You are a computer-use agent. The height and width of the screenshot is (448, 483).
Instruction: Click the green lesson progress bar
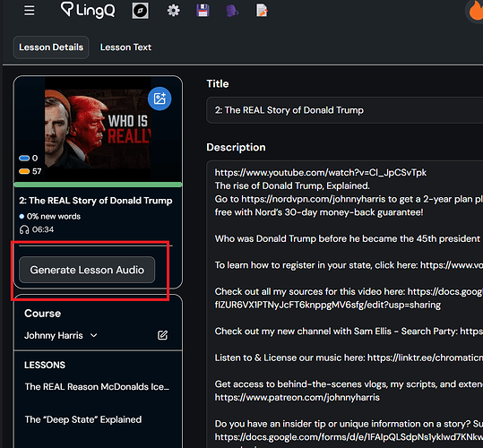[98, 185]
